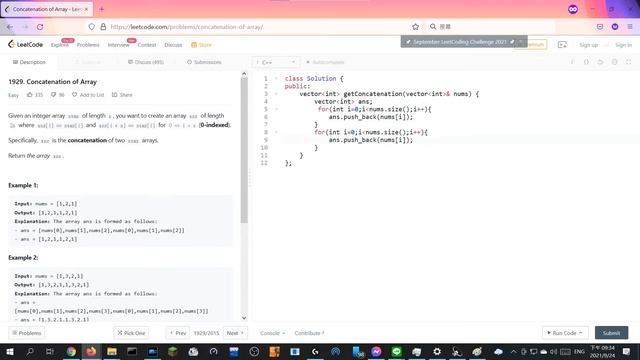Click Add to List
Viewport: 640px width, 360px height.
click(88, 95)
